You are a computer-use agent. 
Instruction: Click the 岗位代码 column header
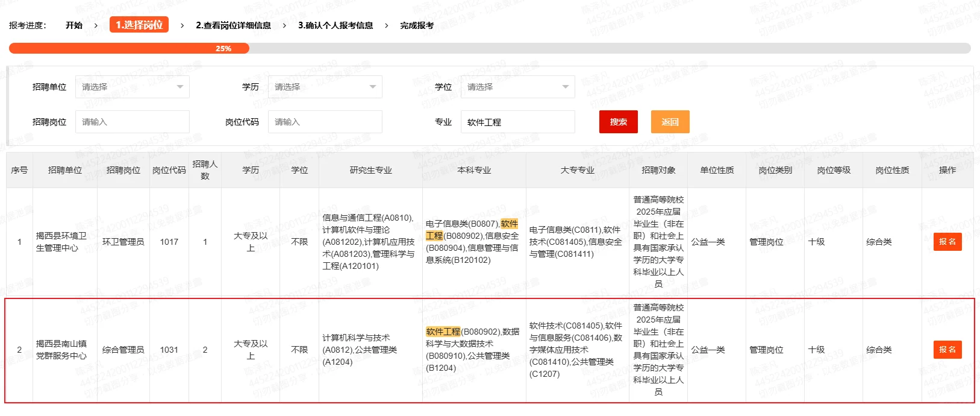tap(169, 170)
